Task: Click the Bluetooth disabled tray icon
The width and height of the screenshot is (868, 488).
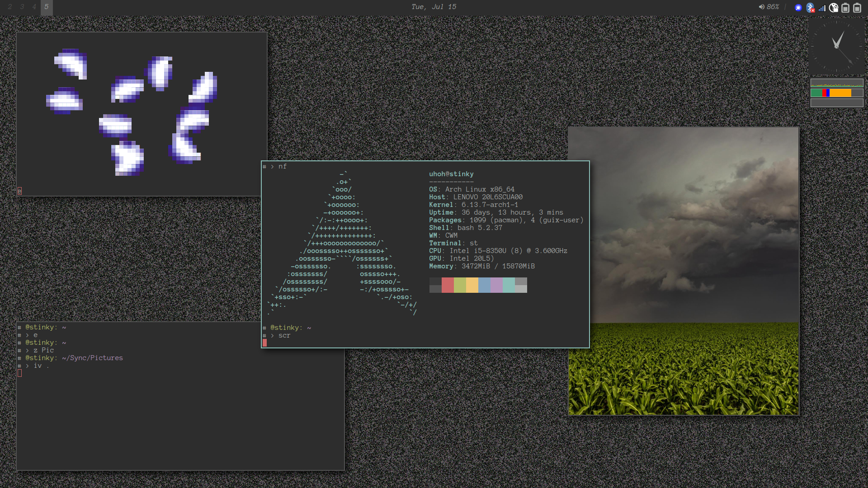Action: (811, 8)
